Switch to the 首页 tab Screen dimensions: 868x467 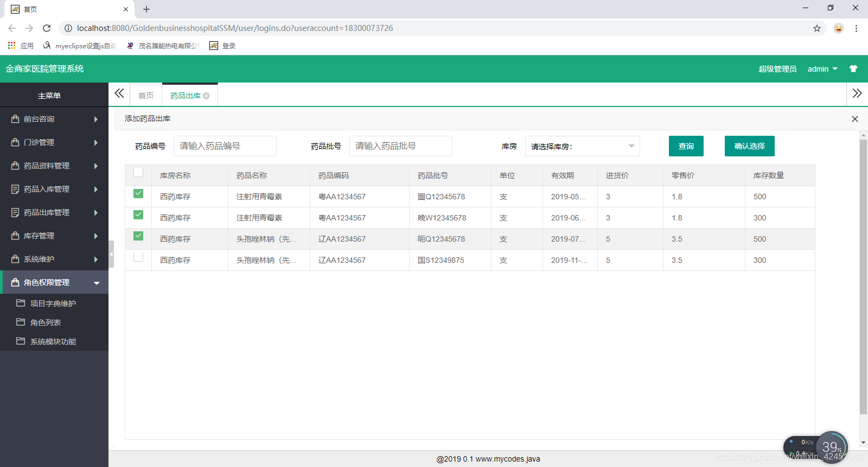[146, 96]
